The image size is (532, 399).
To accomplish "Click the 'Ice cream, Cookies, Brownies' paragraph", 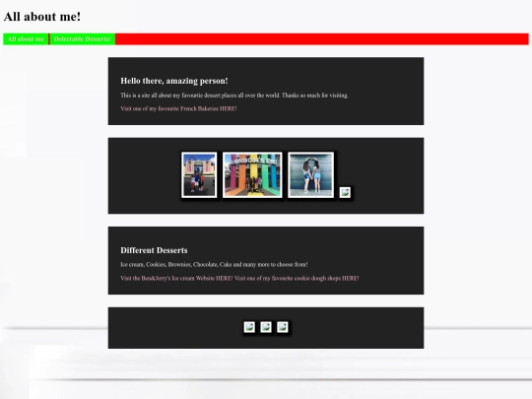I will pyautogui.click(x=214, y=265).
